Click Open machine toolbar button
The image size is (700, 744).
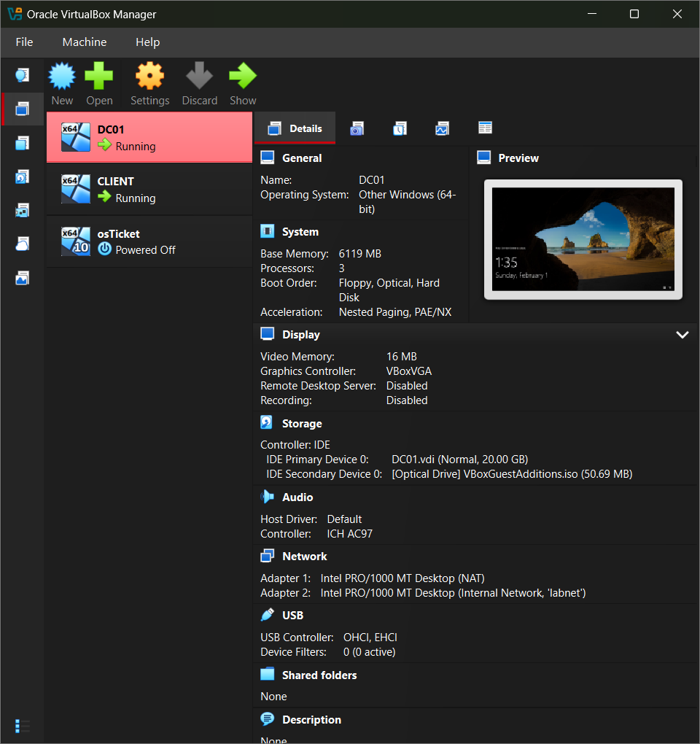tap(99, 84)
